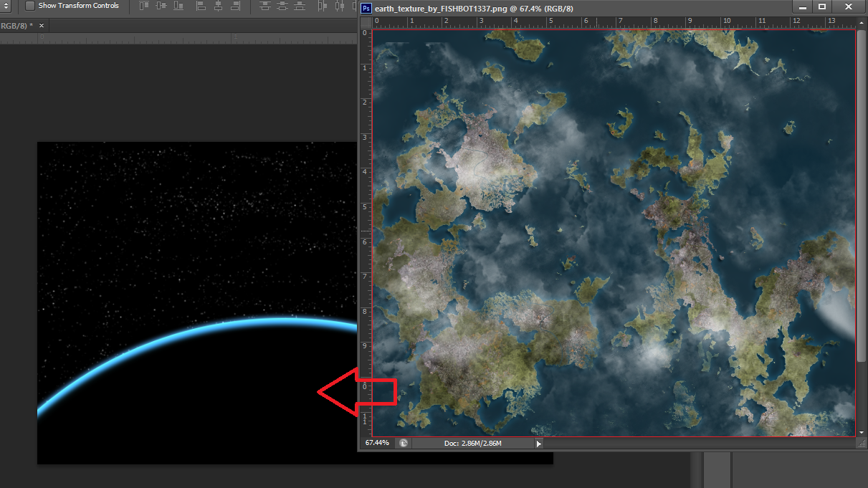Image resolution: width=868 pixels, height=488 pixels.
Task: Click the Photoshop icon in the document titlebar
Action: click(366, 8)
